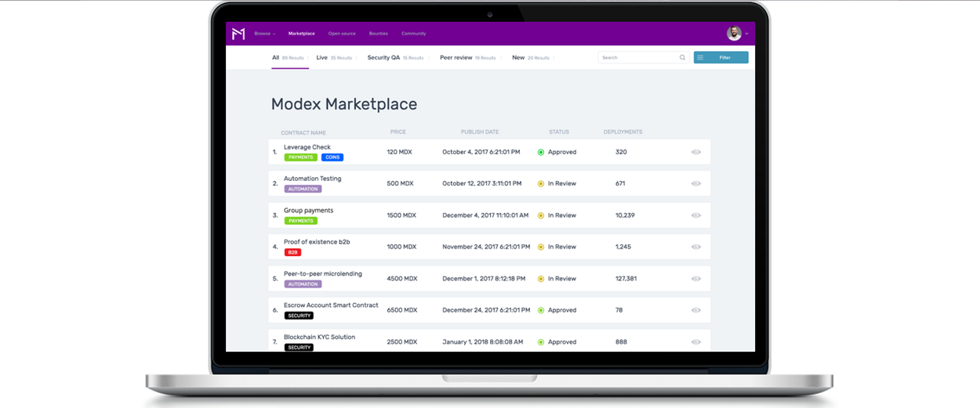The image size is (980, 408).
Task: Click the PRICE column header
Action: point(398,132)
